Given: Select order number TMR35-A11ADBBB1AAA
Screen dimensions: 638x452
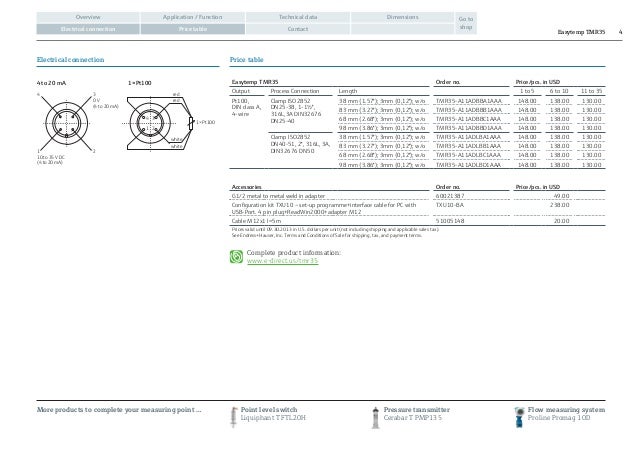Looking at the screenshot, I should pos(468,110).
